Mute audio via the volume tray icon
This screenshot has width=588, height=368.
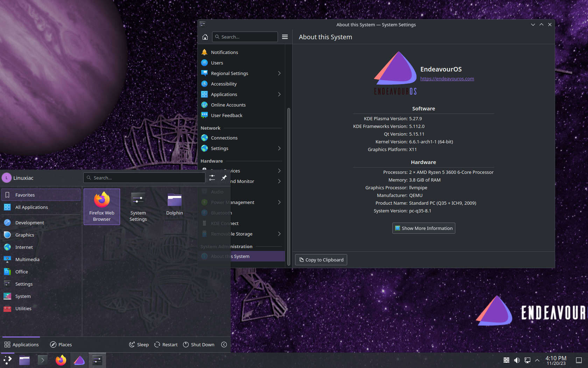517,360
